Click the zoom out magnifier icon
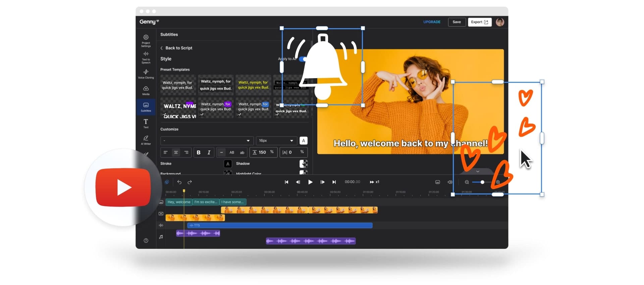This screenshot has width=644, height=285. (x=467, y=182)
